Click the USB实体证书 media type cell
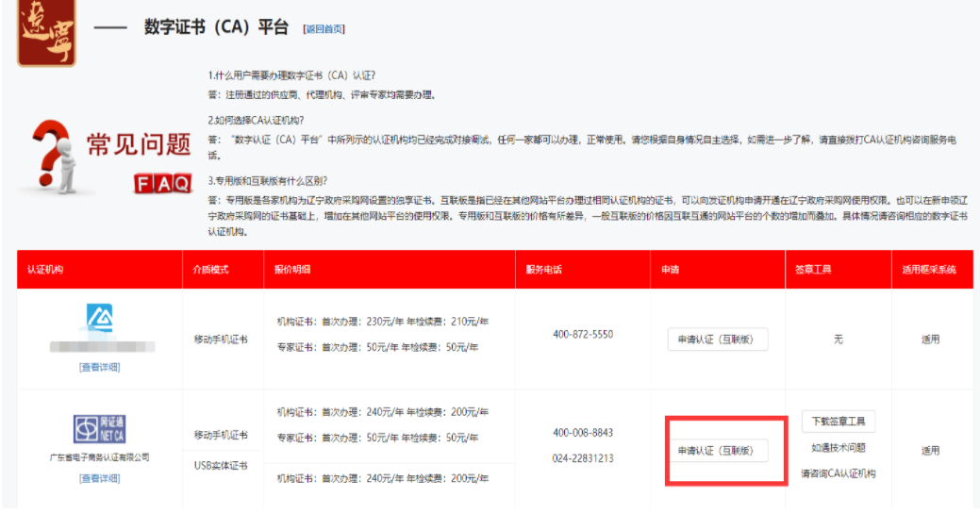Screen dimensions: 980x514 pos(221,466)
